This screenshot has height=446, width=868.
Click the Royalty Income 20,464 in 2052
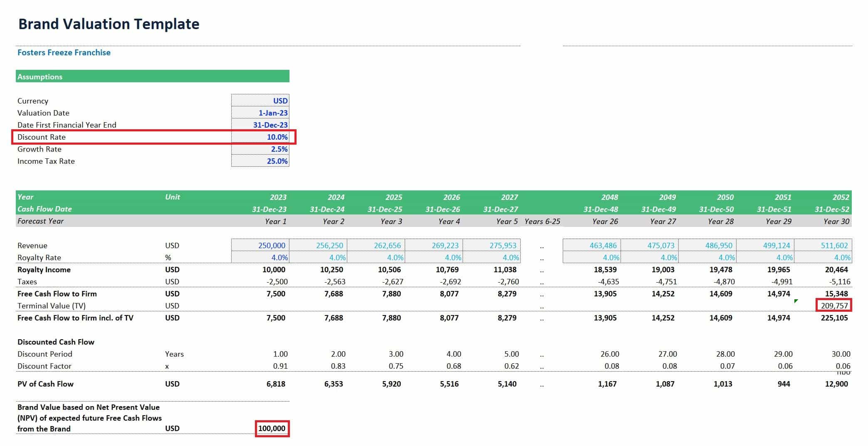pyautogui.click(x=836, y=269)
